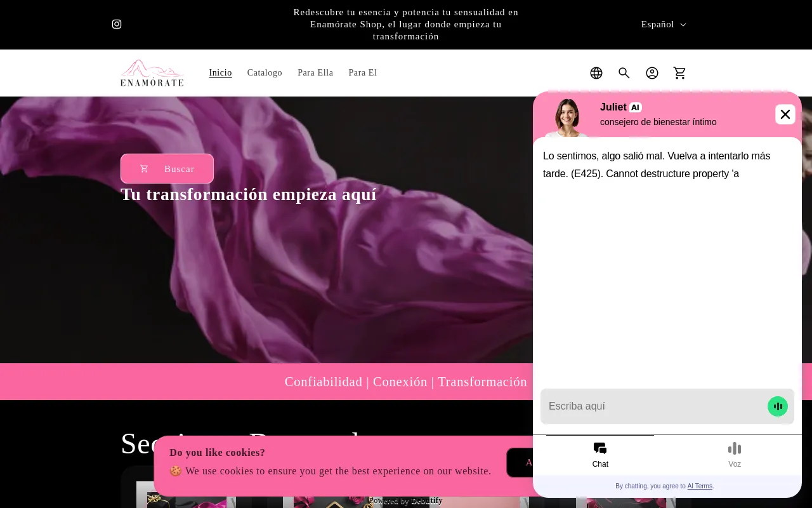Select the Chat tab
This screenshot has height=508, width=812.
coord(600,455)
